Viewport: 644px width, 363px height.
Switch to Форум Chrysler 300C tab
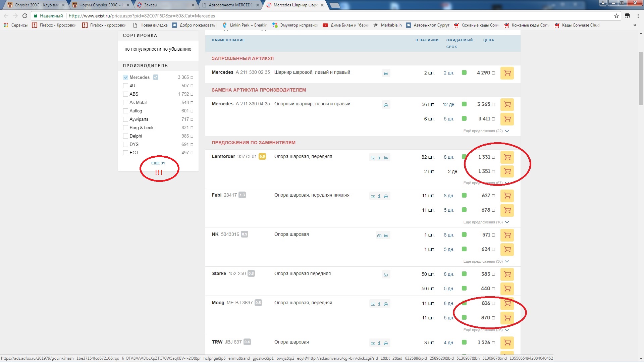pos(101,5)
